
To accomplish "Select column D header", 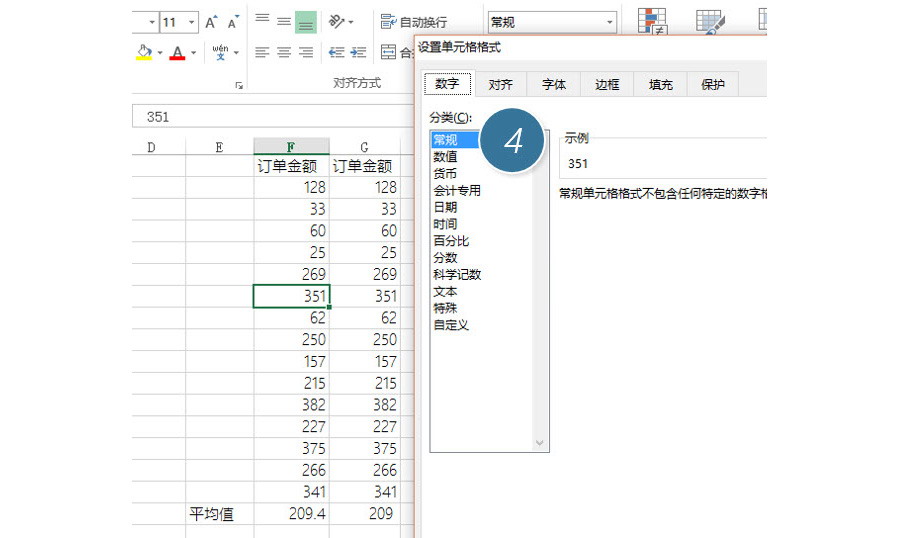I will (x=151, y=147).
